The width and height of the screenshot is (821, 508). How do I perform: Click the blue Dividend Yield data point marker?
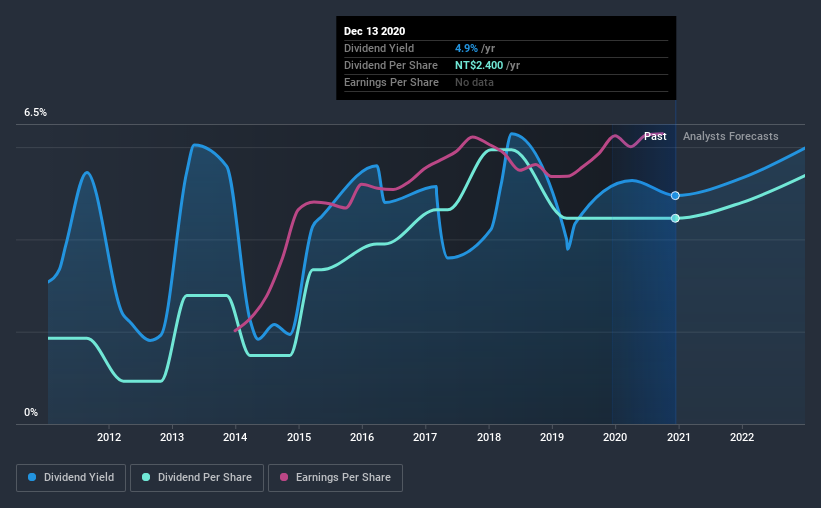coord(675,195)
